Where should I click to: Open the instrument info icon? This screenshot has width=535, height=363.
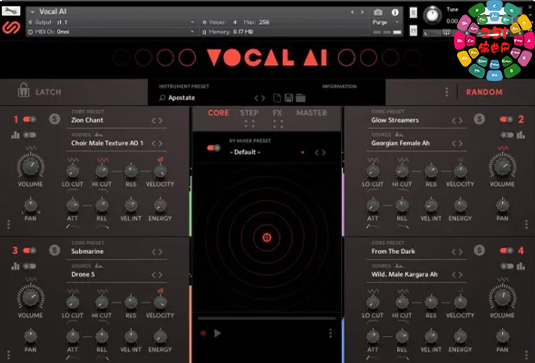(395, 12)
